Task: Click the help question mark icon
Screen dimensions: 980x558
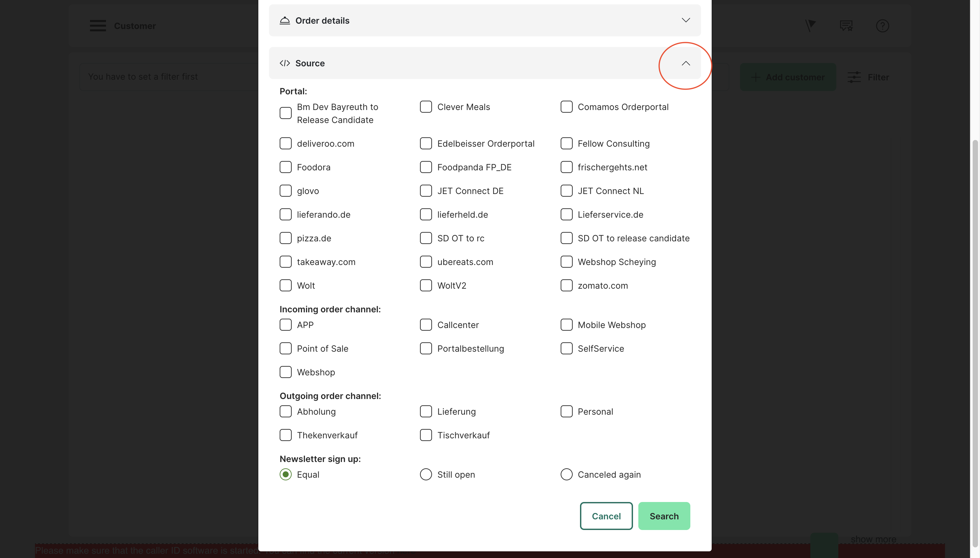Action: 882,26
